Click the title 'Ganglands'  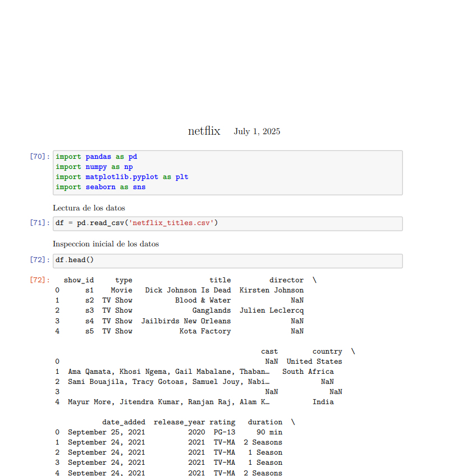click(212, 310)
